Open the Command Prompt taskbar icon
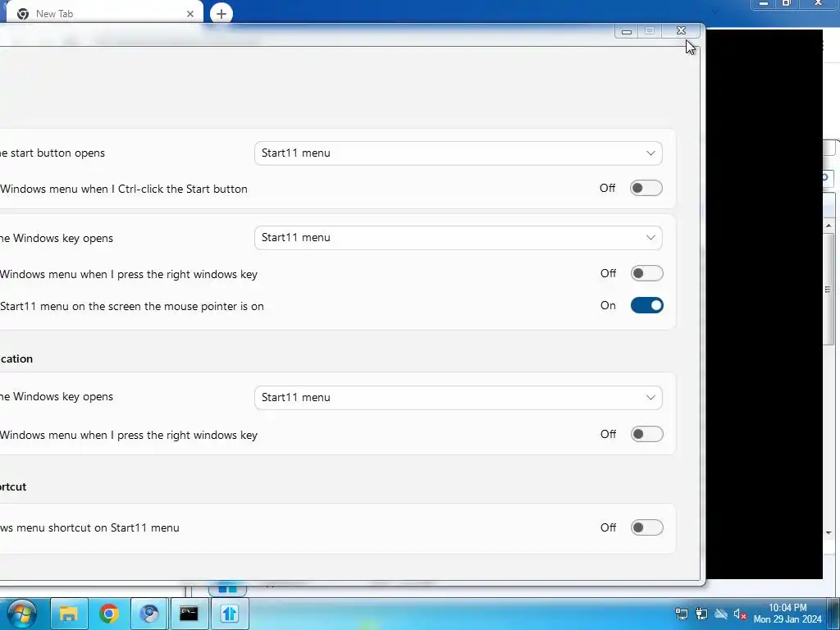The height and width of the screenshot is (630, 840). click(189, 614)
